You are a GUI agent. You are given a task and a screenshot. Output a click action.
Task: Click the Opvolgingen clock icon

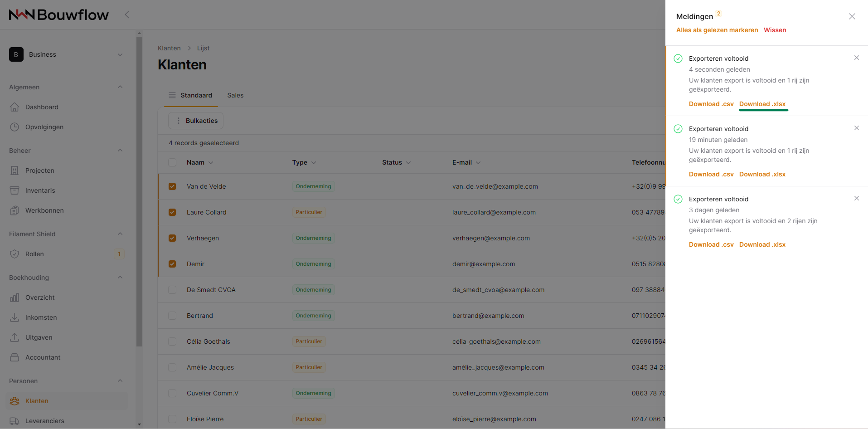coord(15,127)
